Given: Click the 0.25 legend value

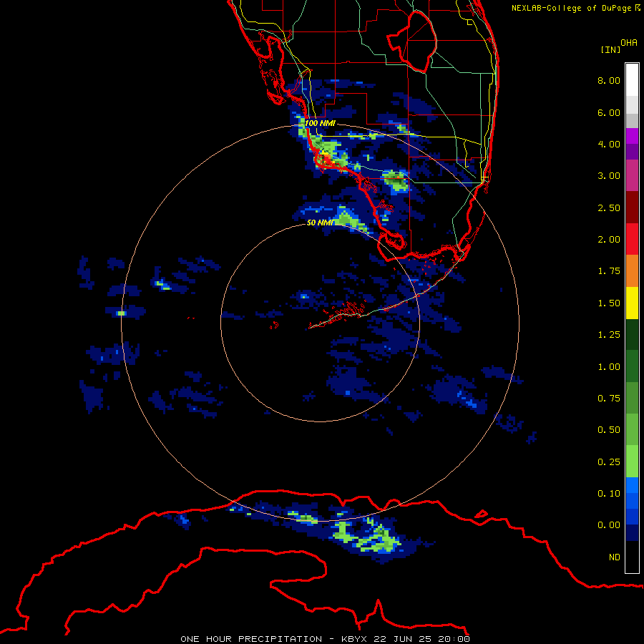Looking at the screenshot, I should [x=609, y=462].
